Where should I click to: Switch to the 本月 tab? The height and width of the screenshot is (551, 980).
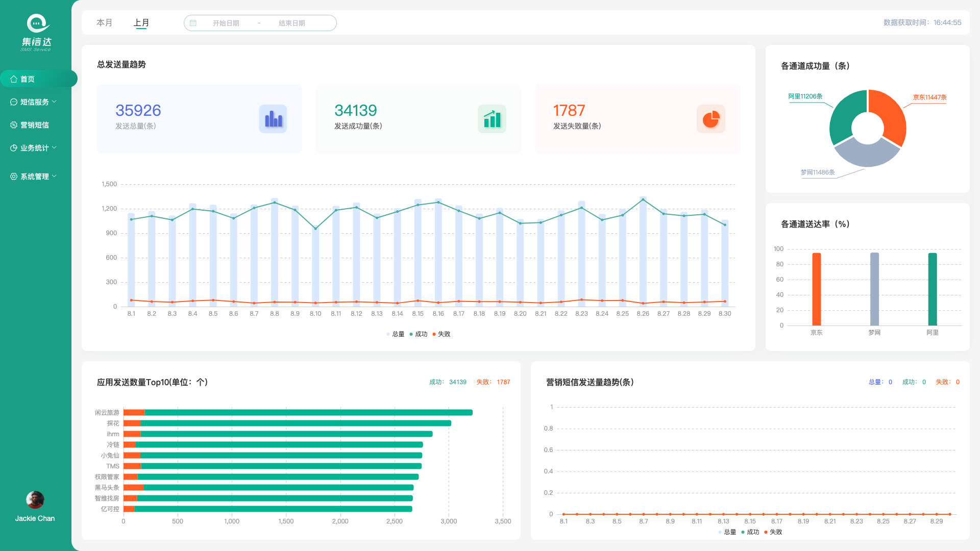(104, 23)
